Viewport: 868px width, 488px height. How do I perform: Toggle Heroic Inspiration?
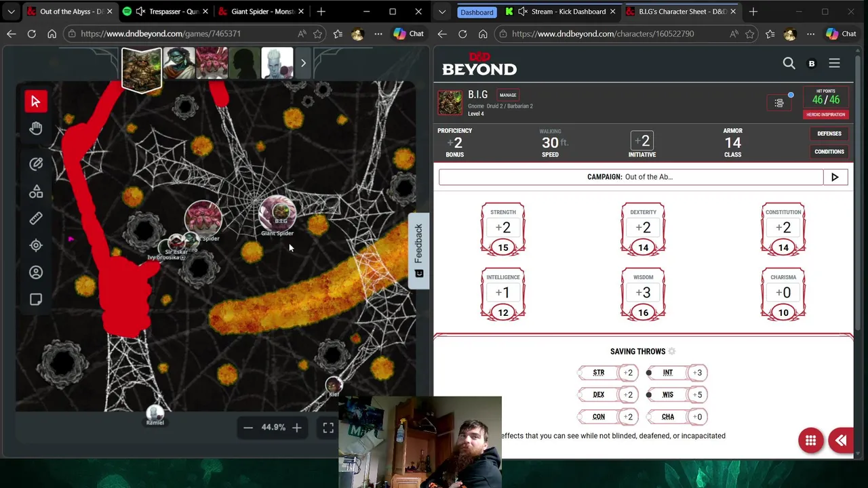click(826, 115)
